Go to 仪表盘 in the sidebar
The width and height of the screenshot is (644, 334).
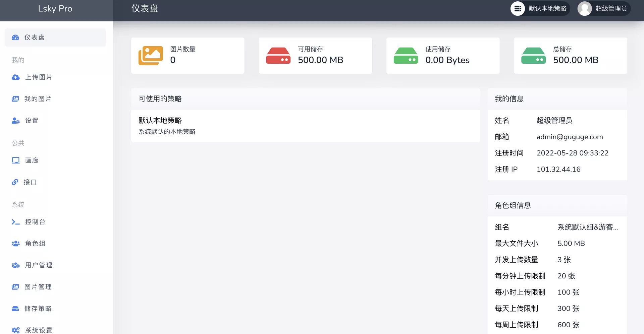click(x=55, y=38)
